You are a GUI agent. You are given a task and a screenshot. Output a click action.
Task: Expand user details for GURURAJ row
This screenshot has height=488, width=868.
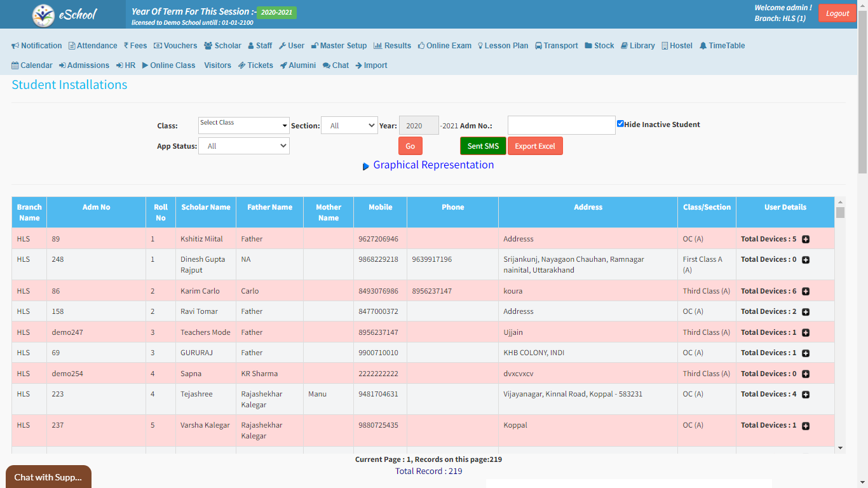[x=806, y=353]
